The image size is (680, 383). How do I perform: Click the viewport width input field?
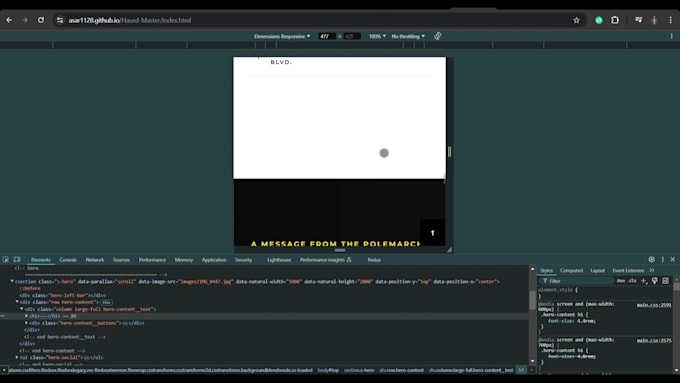pyautogui.click(x=327, y=36)
